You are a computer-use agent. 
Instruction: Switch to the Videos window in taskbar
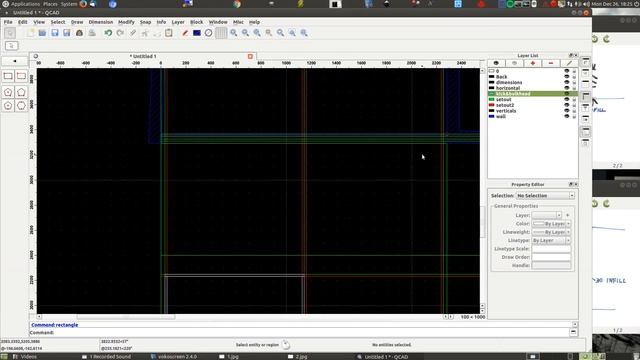[x=25, y=357]
